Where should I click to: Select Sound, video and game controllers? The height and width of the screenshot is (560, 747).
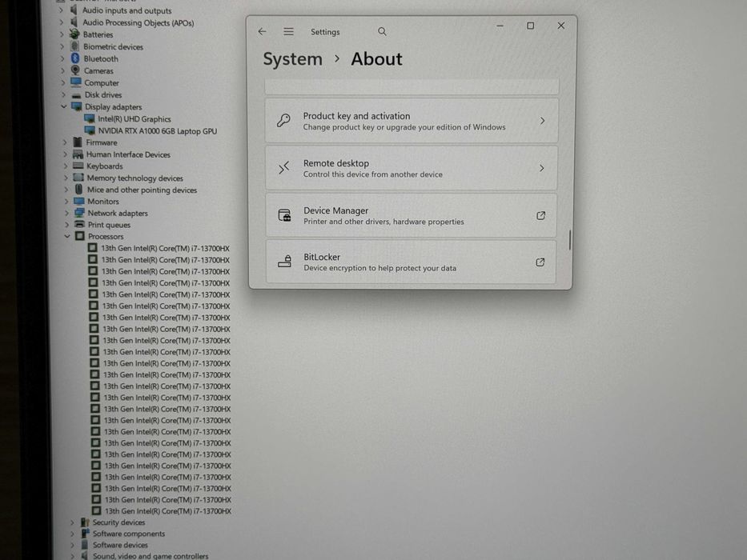point(151,556)
